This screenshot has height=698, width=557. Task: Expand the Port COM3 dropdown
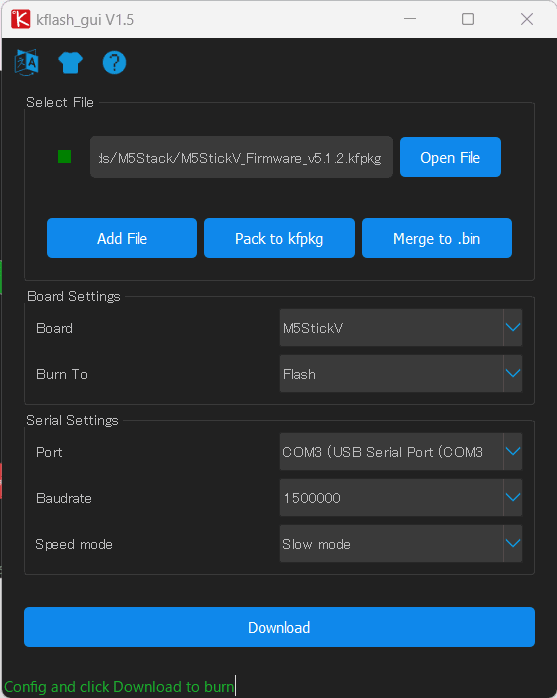[401, 451]
